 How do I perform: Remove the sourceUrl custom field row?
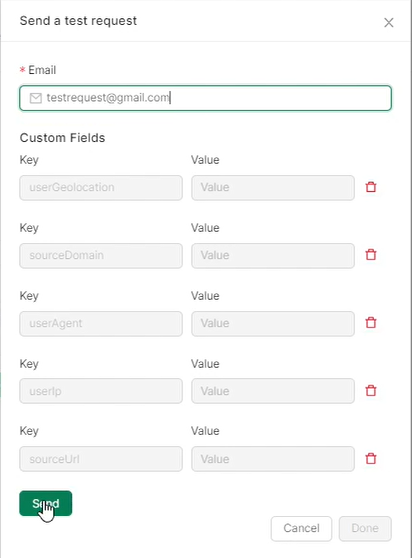pos(371,459)
